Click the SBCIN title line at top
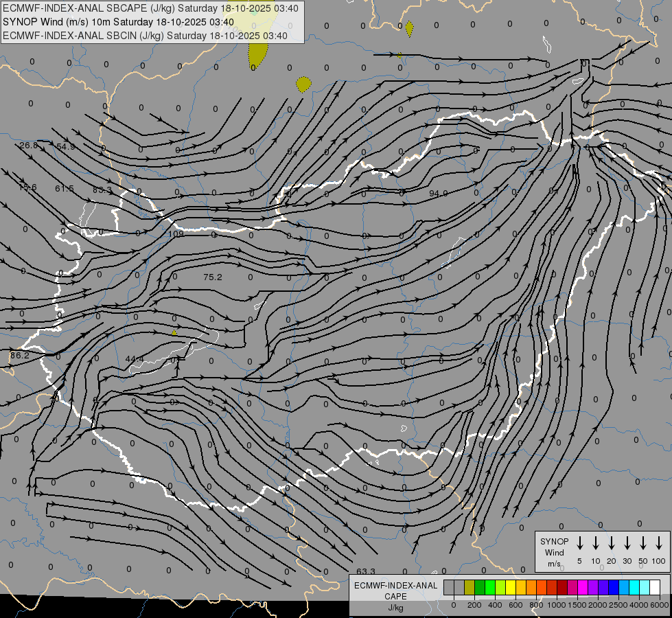The image size is (672, 618). 145,36
